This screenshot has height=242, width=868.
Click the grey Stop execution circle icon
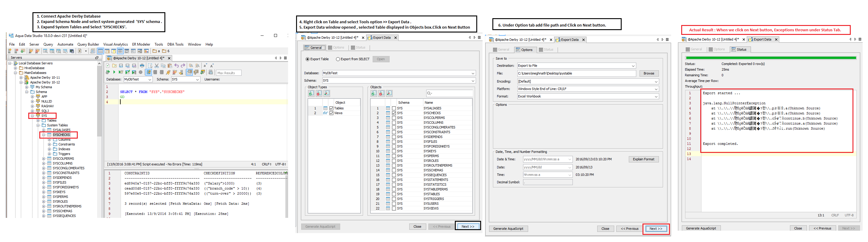click(141, 72)
